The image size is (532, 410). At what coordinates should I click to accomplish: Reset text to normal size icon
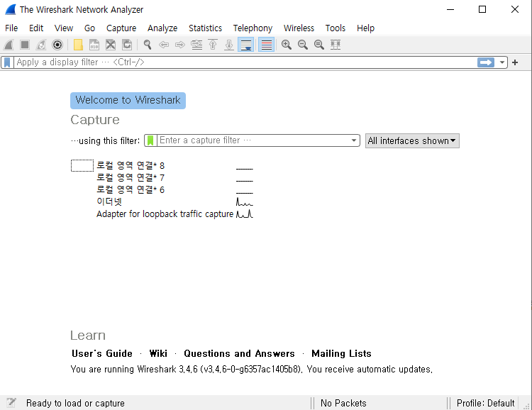[x=319, y=45]
